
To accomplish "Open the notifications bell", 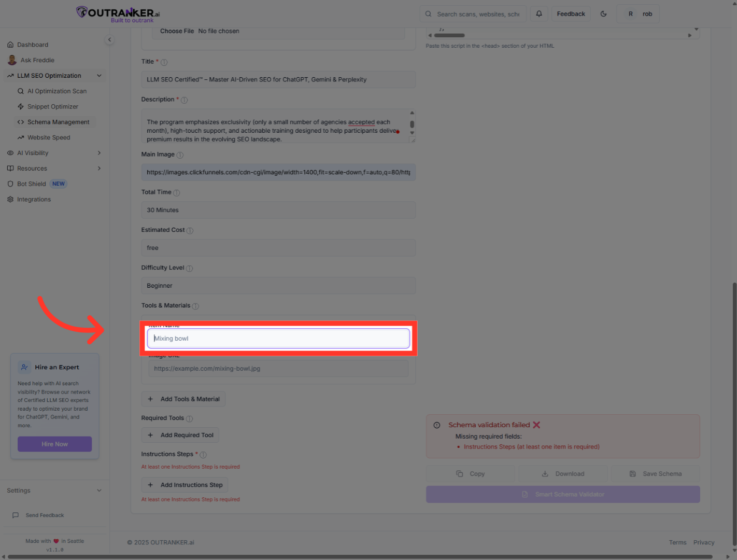I will (539, 14).
